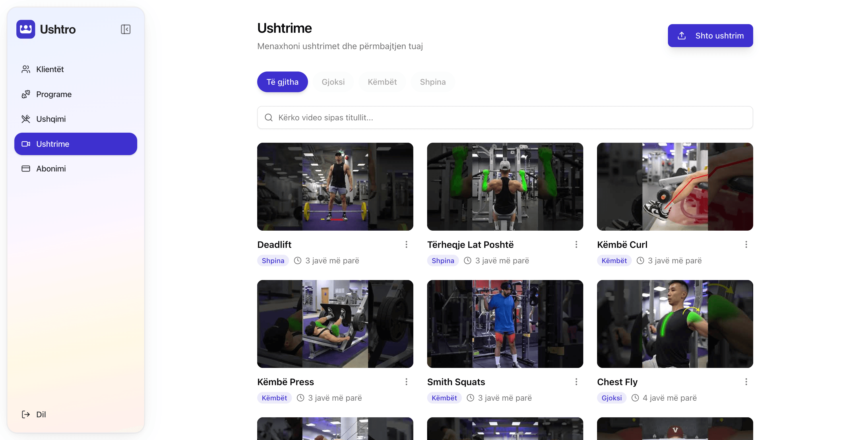Click the search magnifier icon
Image resolution: width=868 pixels, height=440 pixels.
coord(269,117)
